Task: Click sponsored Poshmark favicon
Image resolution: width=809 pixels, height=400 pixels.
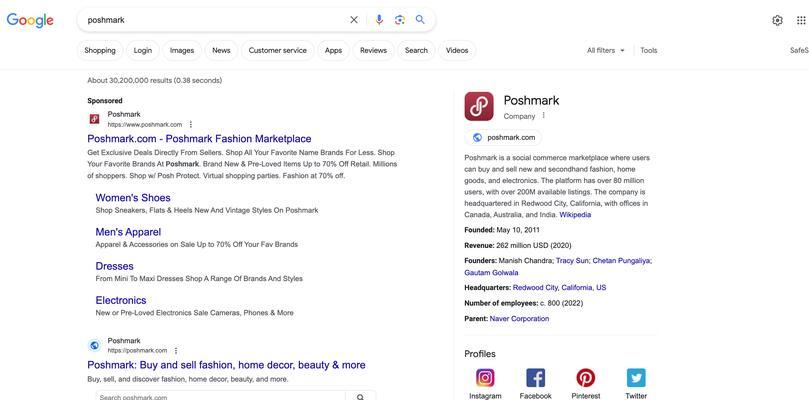Action: point(94,119)
